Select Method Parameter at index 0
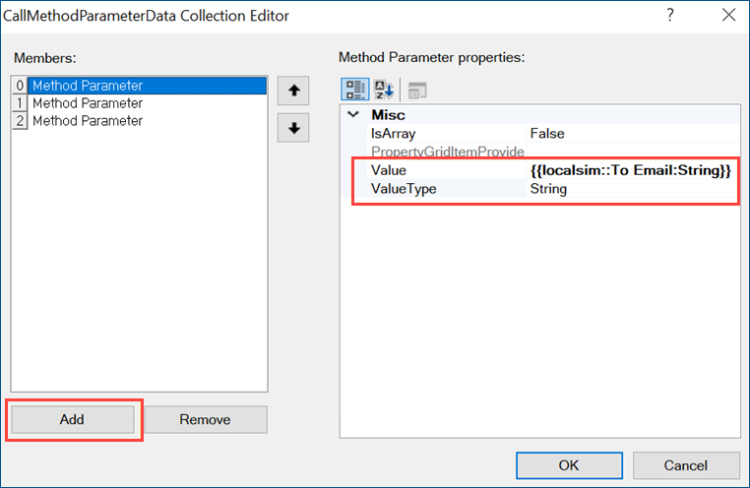This screenshot has height=488, width=750. (x=87, y=86)
